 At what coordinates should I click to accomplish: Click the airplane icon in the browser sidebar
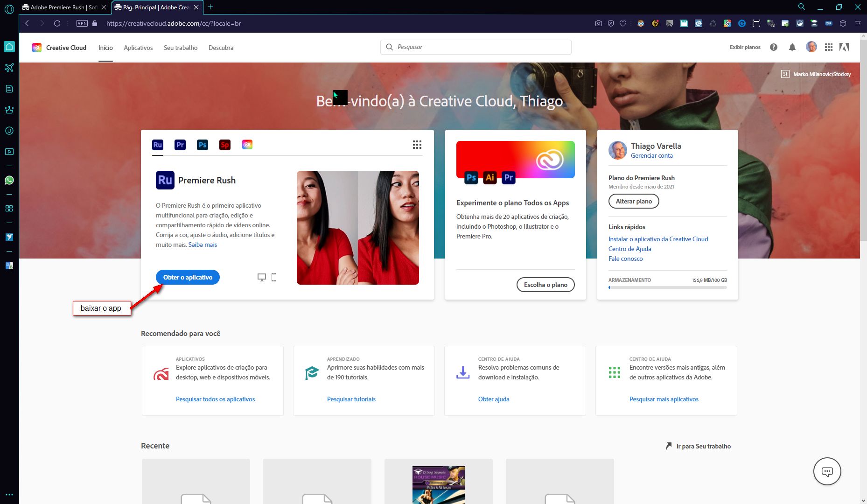pyautogui.click(x=9, y=68)
